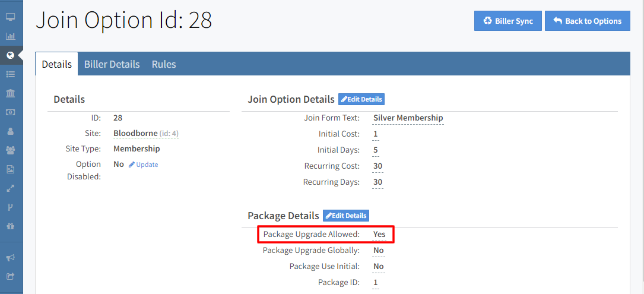Click the single user icon
Image resolution: width=644 pixels, height=294 pixels.
pyautogui.click(x=10, y=131)
